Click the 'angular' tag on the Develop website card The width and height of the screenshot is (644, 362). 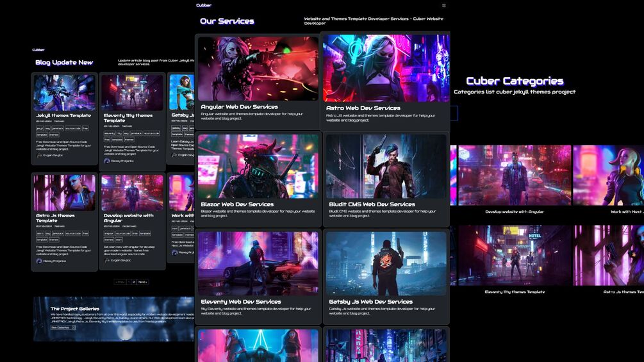point(109,233)
